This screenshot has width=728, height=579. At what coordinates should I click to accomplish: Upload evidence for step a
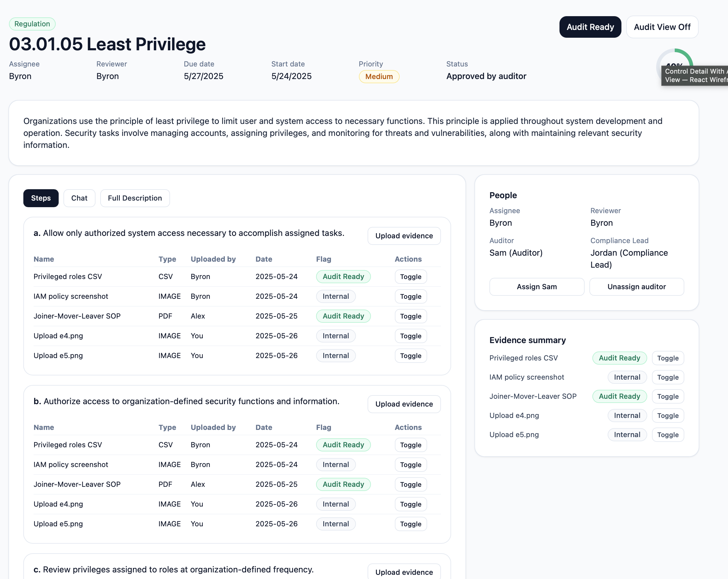(404, 236)
